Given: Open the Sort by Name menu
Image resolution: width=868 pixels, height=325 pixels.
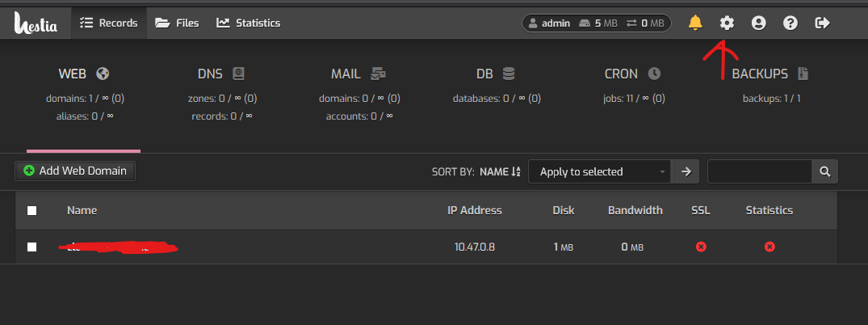Looking at the screenshot, I should [500, 171].
